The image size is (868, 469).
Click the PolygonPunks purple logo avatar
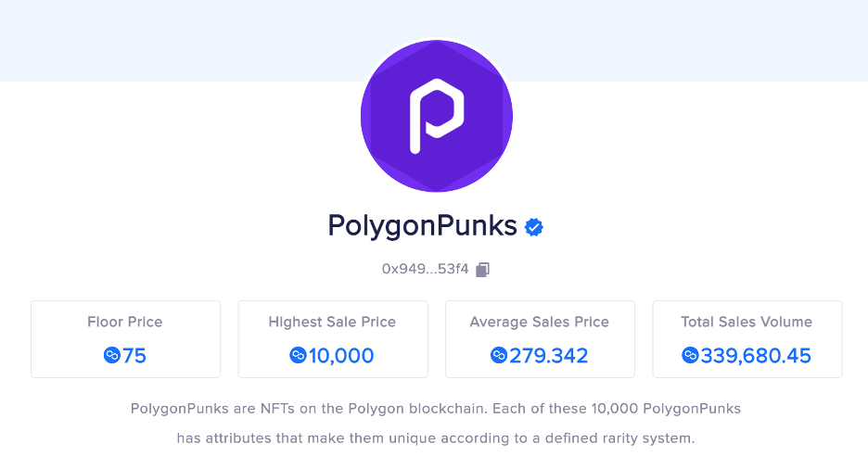(436, 116)
